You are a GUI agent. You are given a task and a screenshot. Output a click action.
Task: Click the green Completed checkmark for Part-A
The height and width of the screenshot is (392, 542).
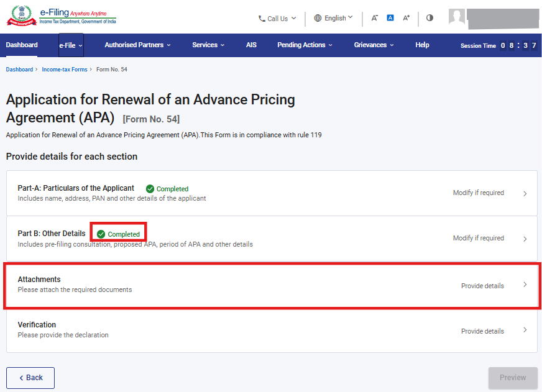(150, 189)
